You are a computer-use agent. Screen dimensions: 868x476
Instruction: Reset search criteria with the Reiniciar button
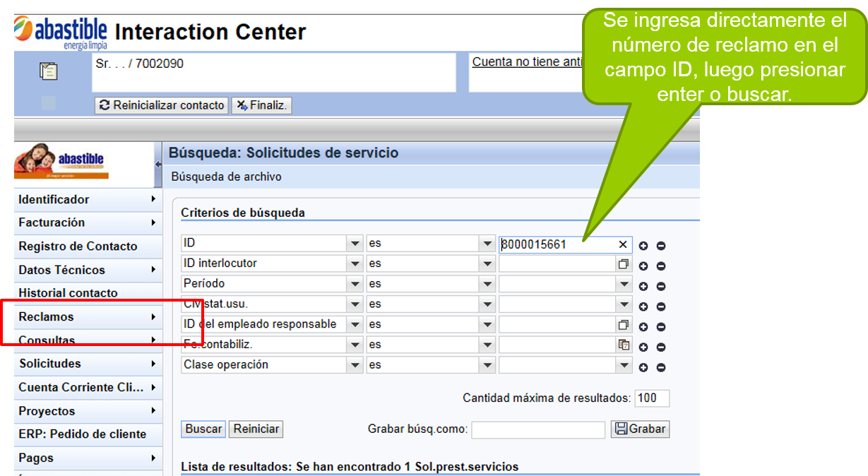coord(256,429)
